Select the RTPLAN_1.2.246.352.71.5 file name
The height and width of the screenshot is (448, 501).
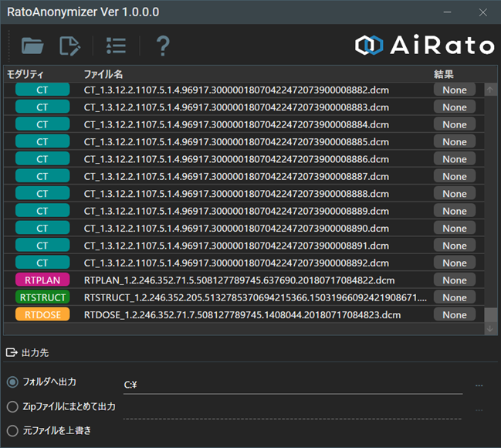tap(239, 280)
